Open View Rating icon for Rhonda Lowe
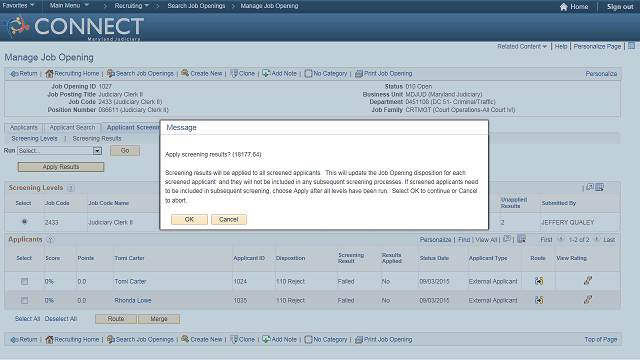 pos(588,299)
